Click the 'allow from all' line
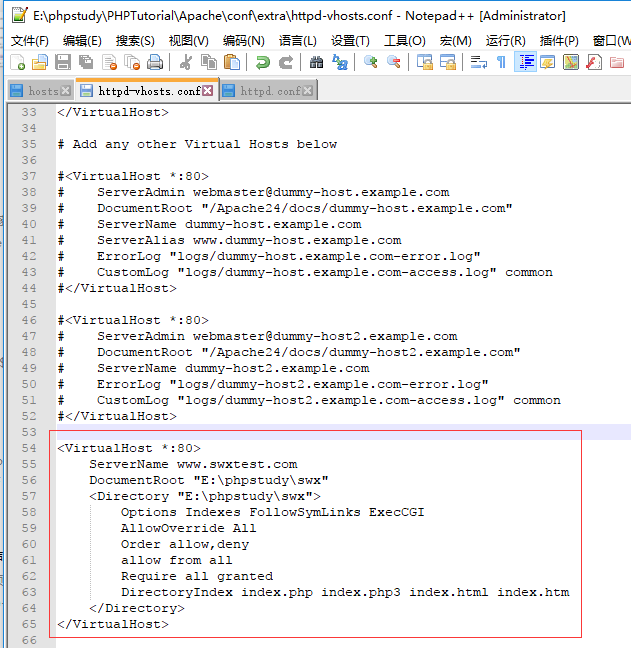Screen dimensions: 631x648 [176, 560]
